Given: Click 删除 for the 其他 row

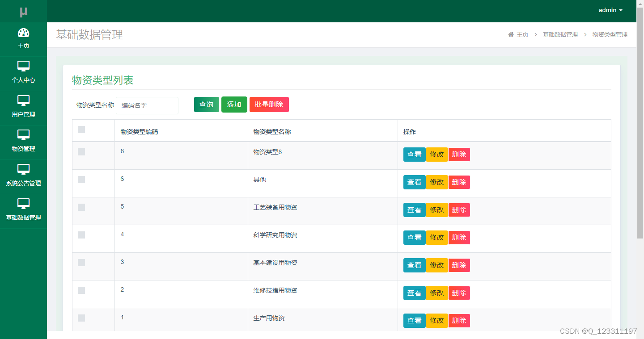Looking at the screenshot, I should pos(459,182).
